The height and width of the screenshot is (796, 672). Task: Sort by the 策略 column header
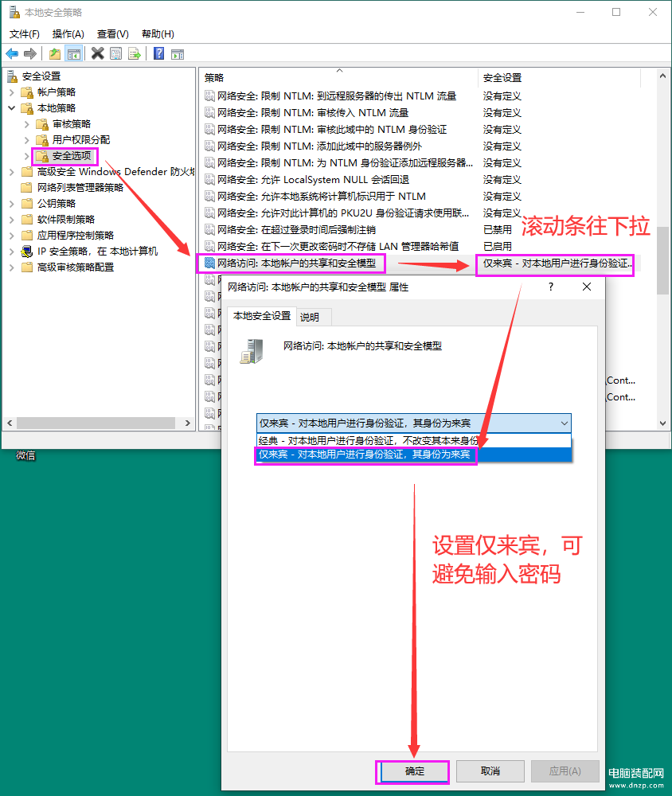point(338,78)
